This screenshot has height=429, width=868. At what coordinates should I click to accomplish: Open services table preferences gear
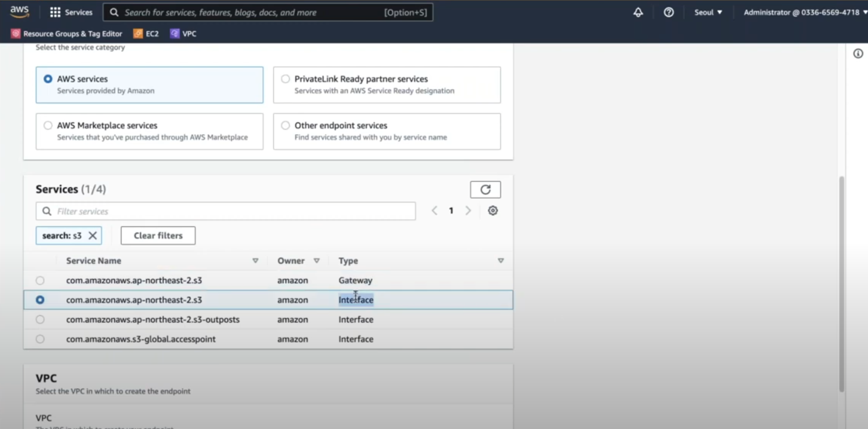click(493, 211)
